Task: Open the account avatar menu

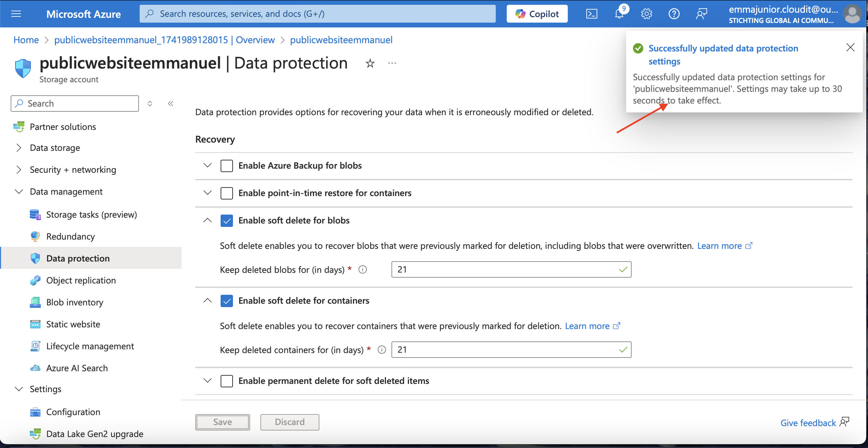Action: 852,14
